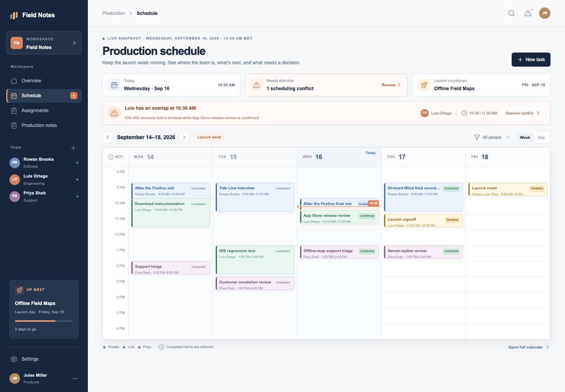Click the Assignments clipboard icon

(14, 111)
